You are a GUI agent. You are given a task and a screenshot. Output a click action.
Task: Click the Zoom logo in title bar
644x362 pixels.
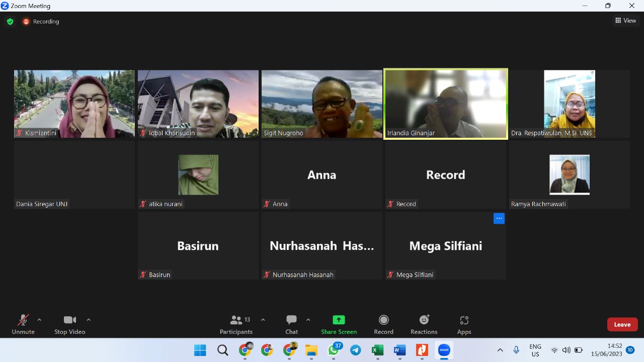click(5, 6)
